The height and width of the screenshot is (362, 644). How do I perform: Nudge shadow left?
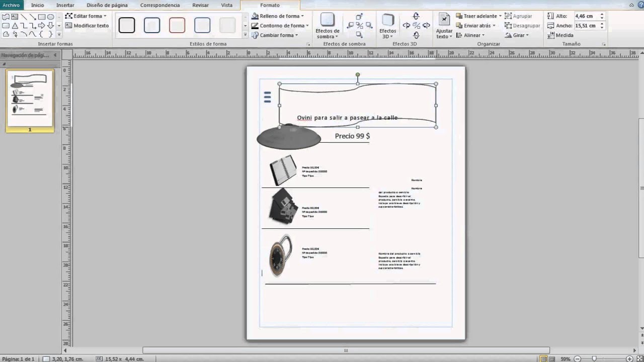coord(350,25)
